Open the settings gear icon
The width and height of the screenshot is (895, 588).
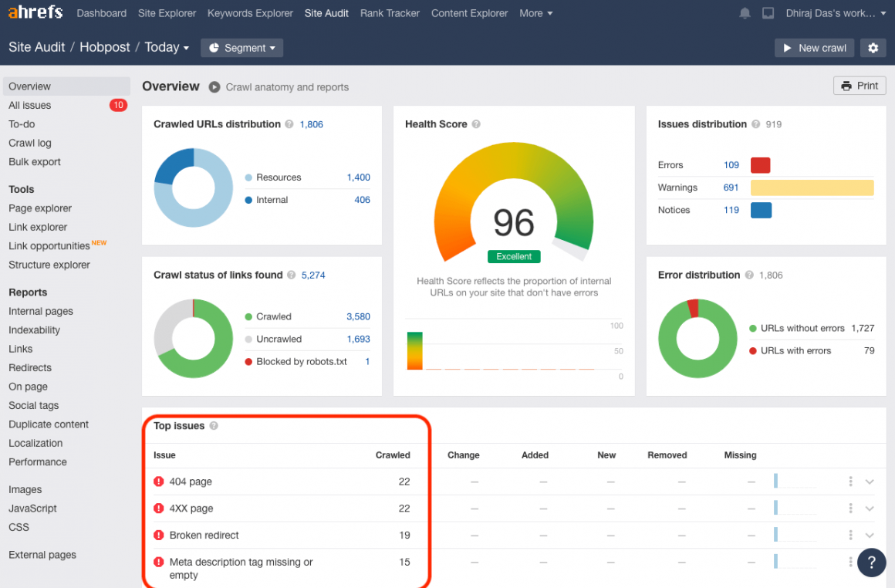[x=873, y=48]
